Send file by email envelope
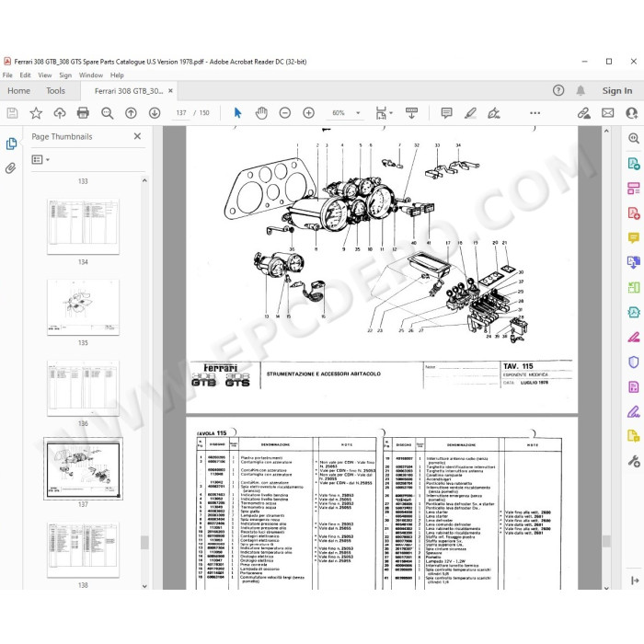This screenshot has height=644, width=644. point(608,113)
